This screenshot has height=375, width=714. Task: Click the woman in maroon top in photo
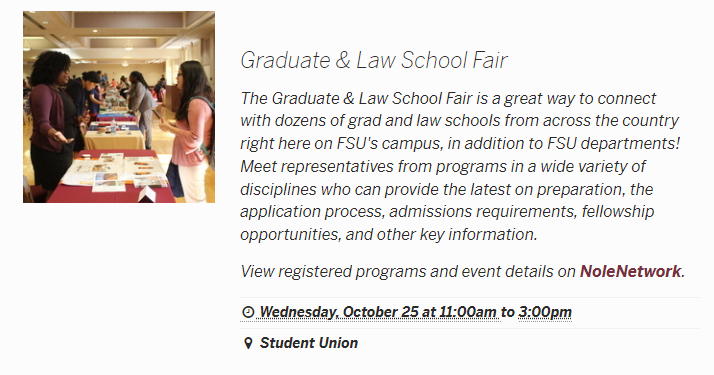[51, 123]
